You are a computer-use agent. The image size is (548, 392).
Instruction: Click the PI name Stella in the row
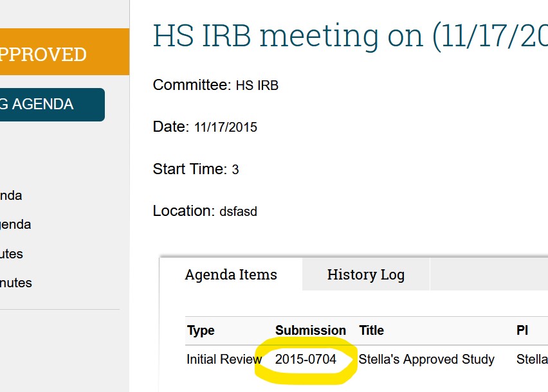coord(531,359)
